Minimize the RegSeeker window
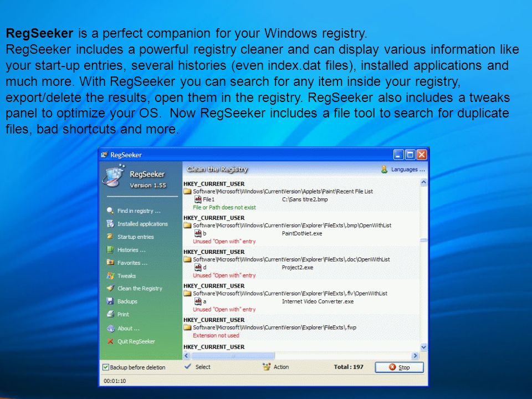532x399 pixels. [x=398, y=155]
